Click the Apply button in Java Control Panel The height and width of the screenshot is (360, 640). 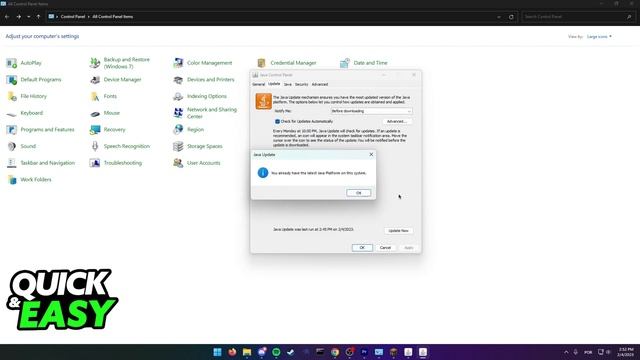(x=409, y=248)
